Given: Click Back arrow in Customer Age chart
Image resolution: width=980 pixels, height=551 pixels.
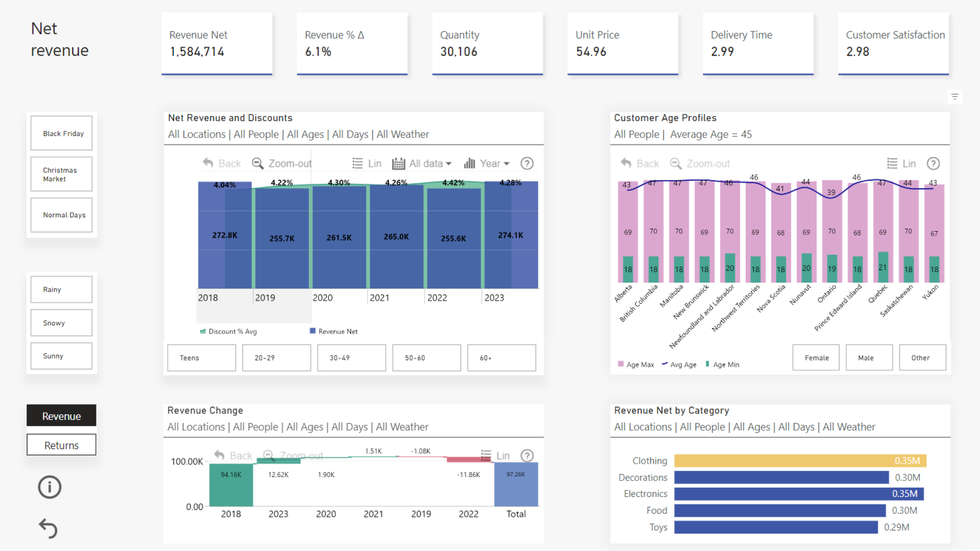Looking at the screenshot, I should pyautogui.click(x=626, y=163).
